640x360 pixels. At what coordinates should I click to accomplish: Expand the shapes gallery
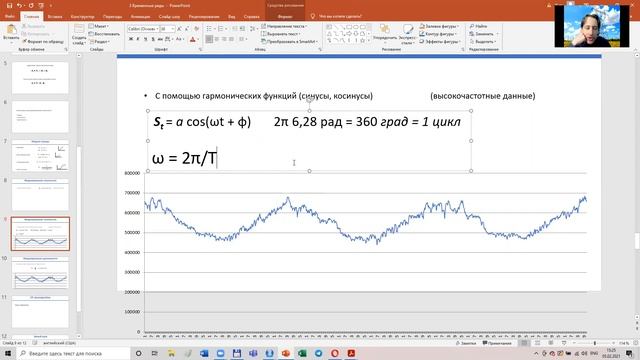369,41
